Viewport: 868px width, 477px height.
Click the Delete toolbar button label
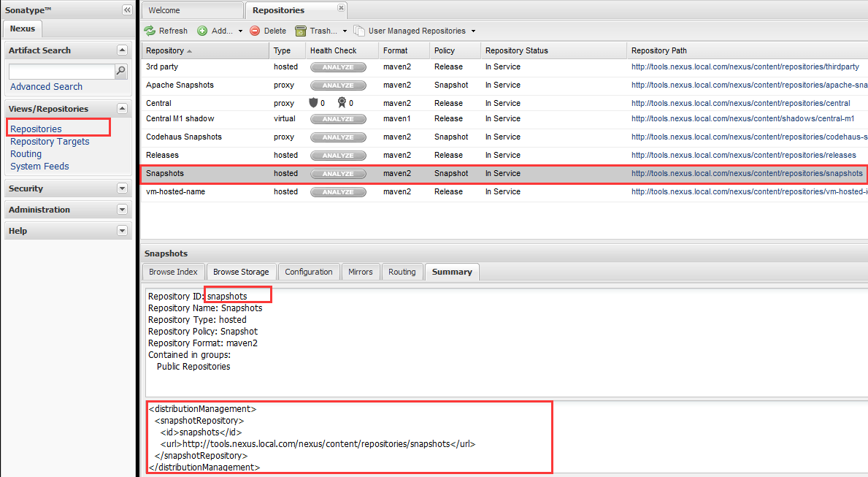(275, 31)
